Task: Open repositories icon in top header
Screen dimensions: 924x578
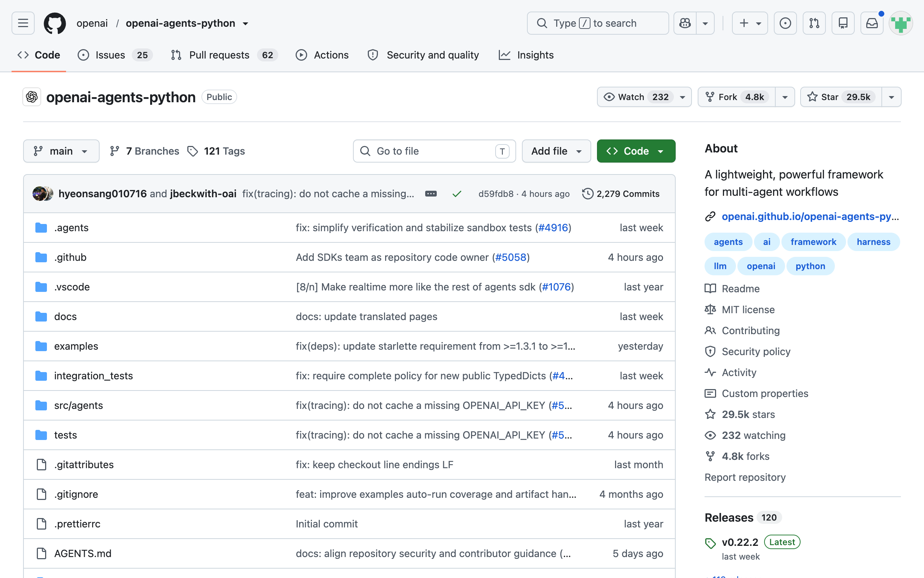Action: [843, 23]
